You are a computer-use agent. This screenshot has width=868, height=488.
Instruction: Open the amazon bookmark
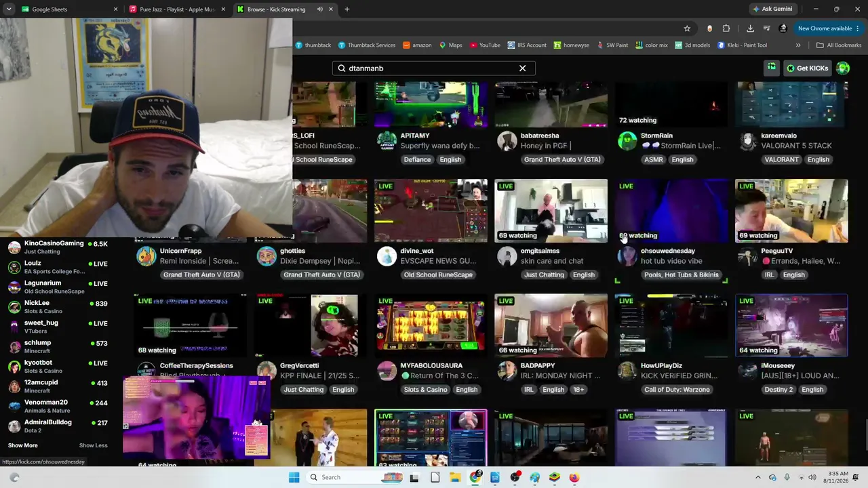(417, 45)
